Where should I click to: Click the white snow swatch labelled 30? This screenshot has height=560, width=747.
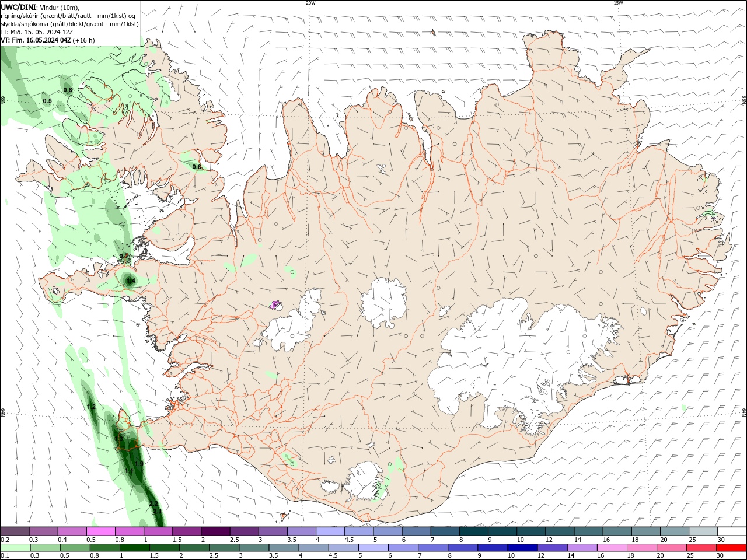(x=732, y=531)
